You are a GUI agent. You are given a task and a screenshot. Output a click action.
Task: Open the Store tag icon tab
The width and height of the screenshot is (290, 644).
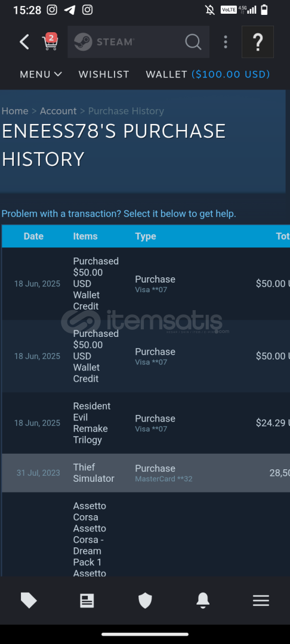[x=29, y=600]
